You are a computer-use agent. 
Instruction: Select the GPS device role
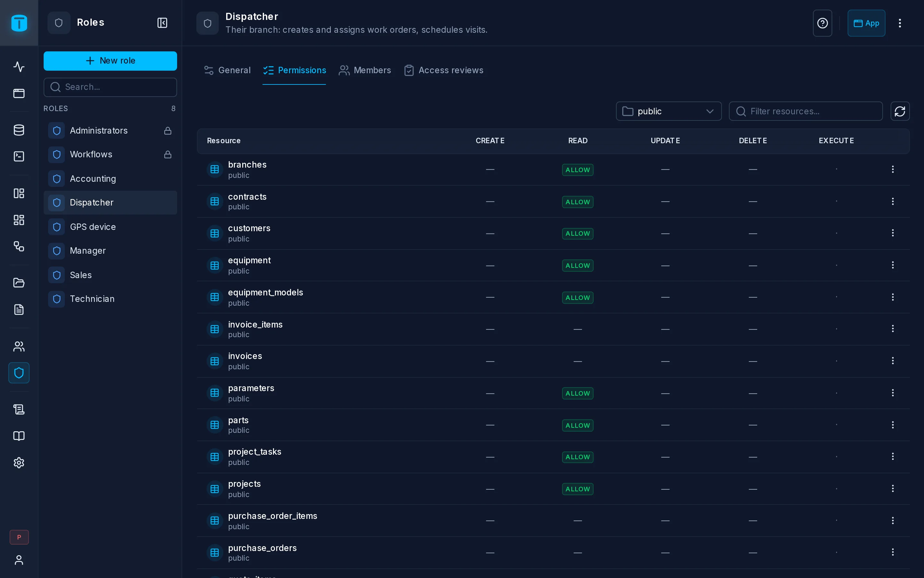(x=110, y=227)
